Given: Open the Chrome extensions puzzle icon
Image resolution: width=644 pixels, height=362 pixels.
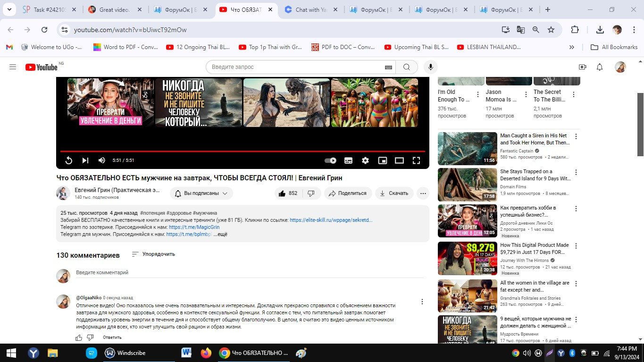Looking at the screenshot, I should click(575, 30).
